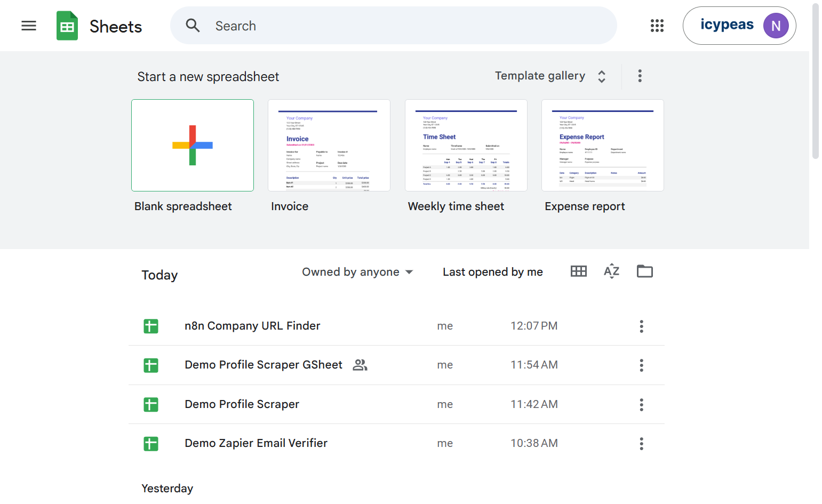The height and width of the screenshot is (504, 822).
Task: Click the Weekly time sheet label
Action: [456, 206]
